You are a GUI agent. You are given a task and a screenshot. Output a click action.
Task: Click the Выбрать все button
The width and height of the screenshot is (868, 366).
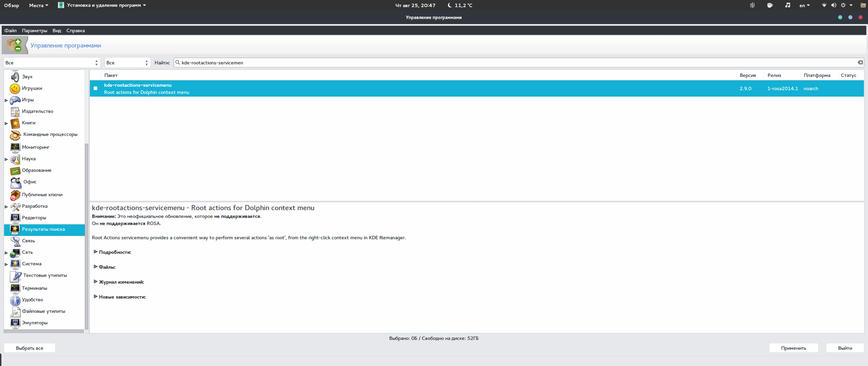pos(29,348)
